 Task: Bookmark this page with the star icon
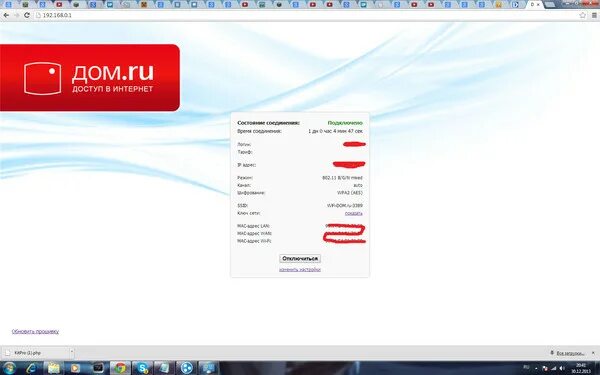coord(582,15)
